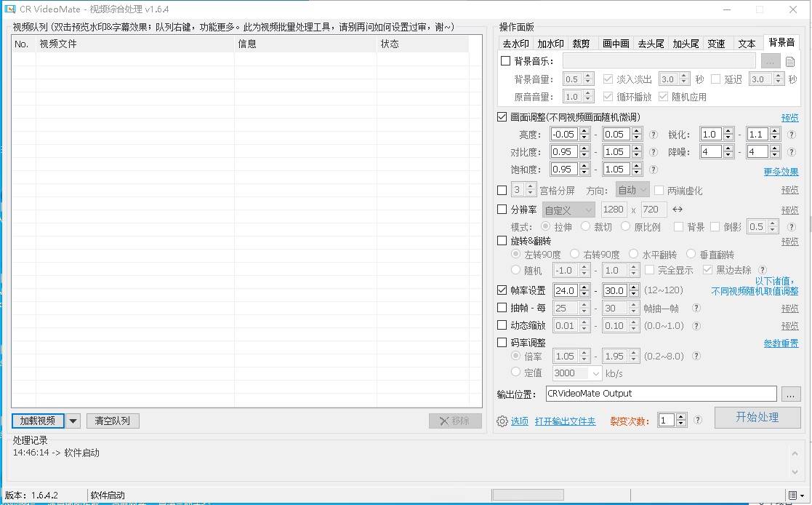This screenshot has width=812, height=505.
Task: Click the contrast minimum 0.95 field
Action: point(564,152)
